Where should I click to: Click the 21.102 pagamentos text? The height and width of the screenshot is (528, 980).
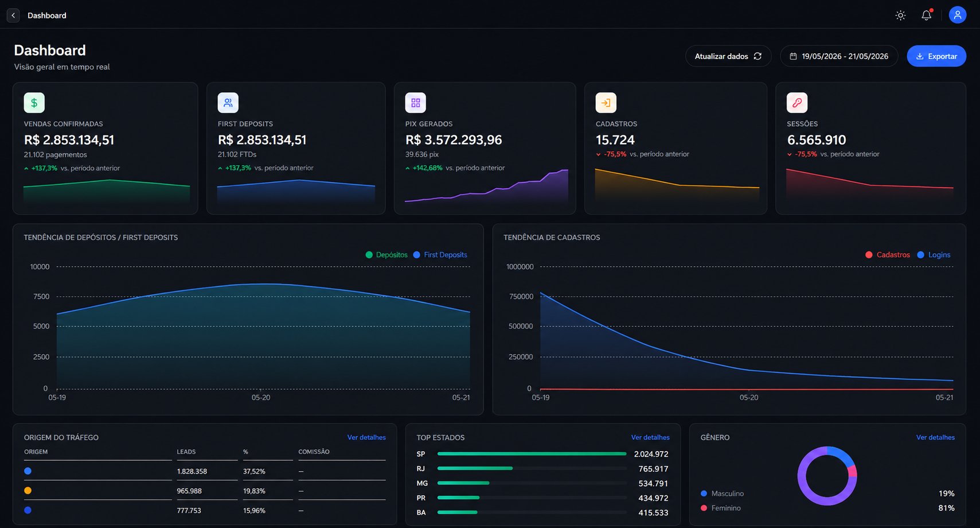coord(55,155)
